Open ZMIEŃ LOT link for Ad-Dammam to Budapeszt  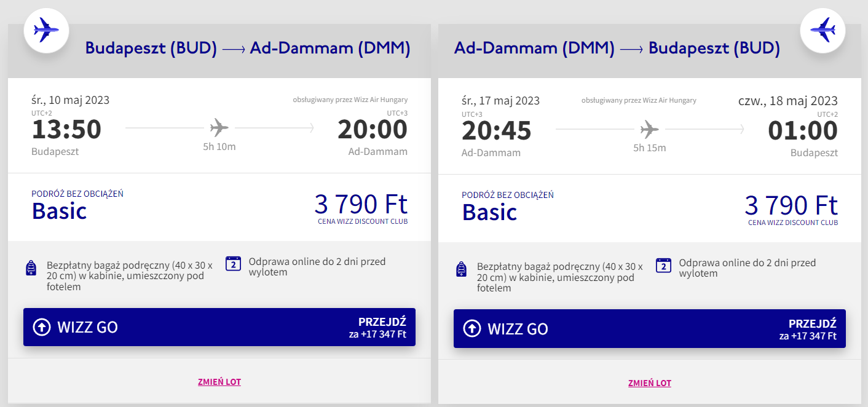[x=650, y=383]
